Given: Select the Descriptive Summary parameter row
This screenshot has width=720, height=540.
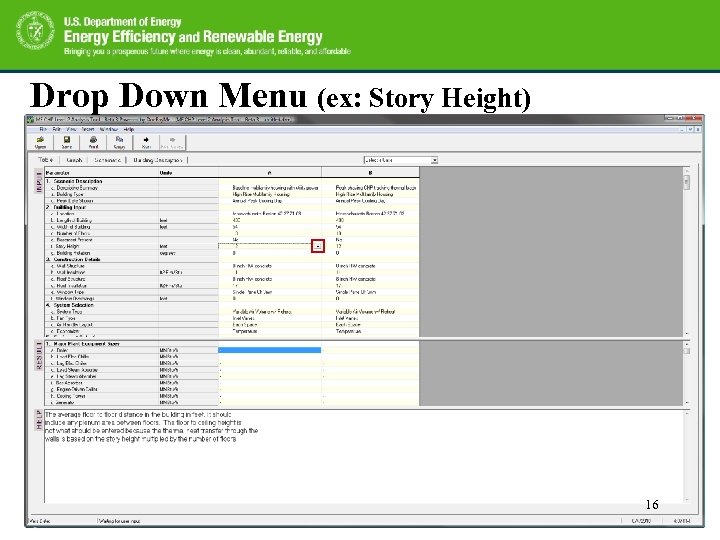Looking at the screenshot, I should click(101, 187).
